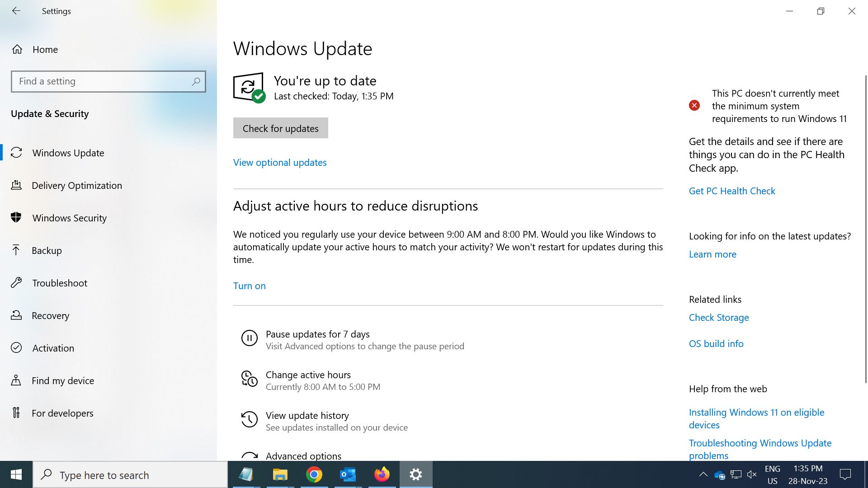Click the Windows Security shield icon

pos(16,217)
